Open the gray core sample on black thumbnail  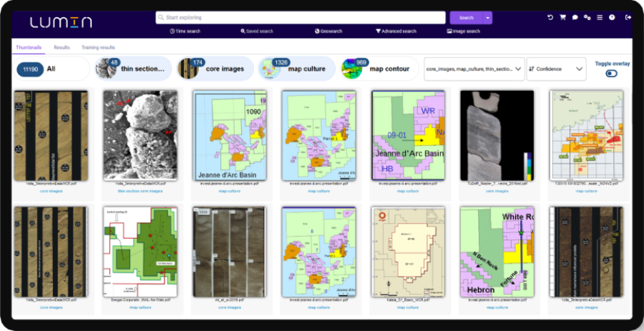point(497,135)
